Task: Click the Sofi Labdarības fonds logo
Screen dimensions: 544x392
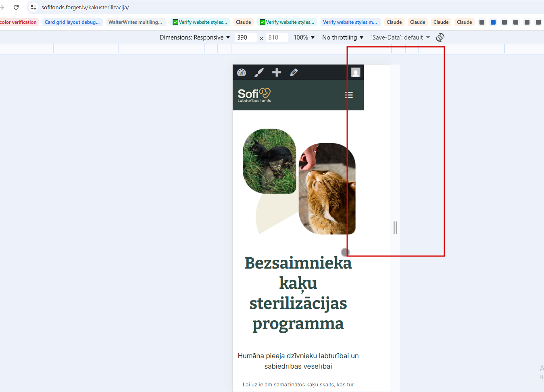Action: (x=254, y=95)
